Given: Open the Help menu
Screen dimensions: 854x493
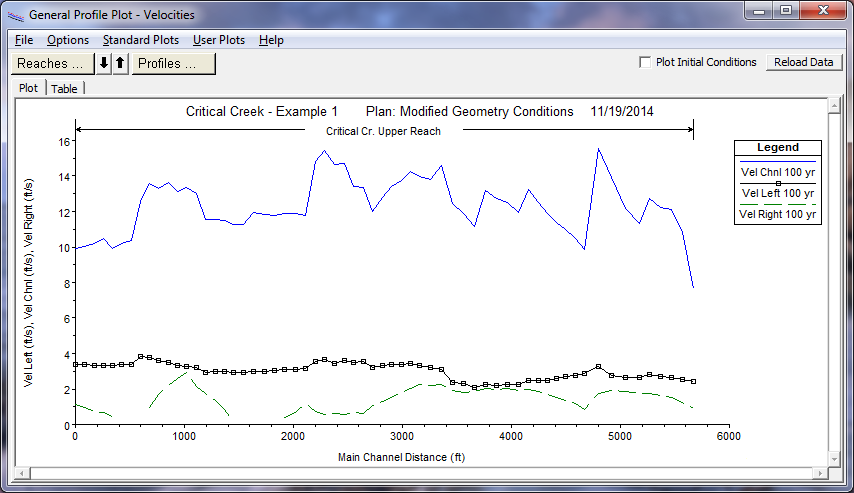Looking at the screenshot, I should (271, 40).
